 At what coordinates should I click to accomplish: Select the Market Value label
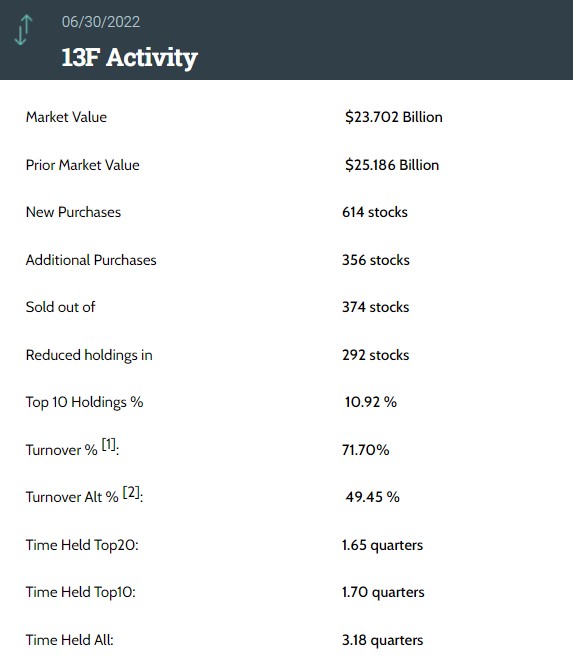coord(66,117)
